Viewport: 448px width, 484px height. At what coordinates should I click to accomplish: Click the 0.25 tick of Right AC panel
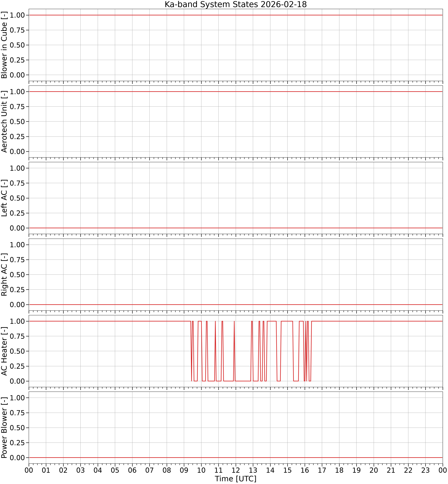click(x=17, y=290)
